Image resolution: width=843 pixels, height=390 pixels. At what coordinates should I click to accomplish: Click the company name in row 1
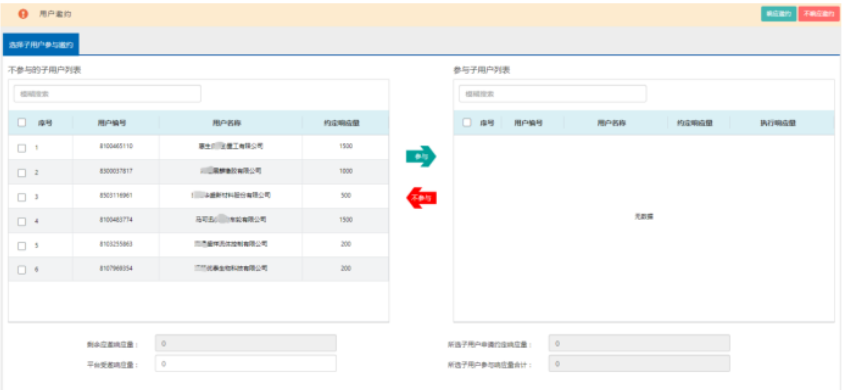pyautogui.click(x=231, y=146)
